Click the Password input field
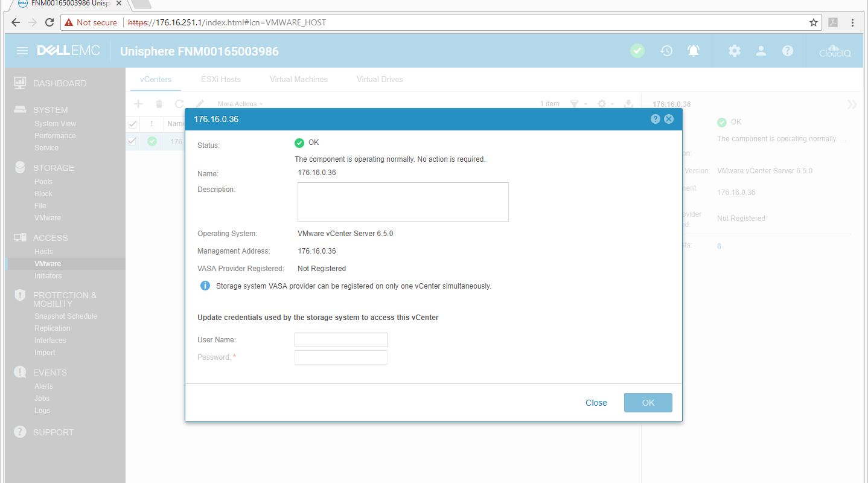 tap(341, 357)
